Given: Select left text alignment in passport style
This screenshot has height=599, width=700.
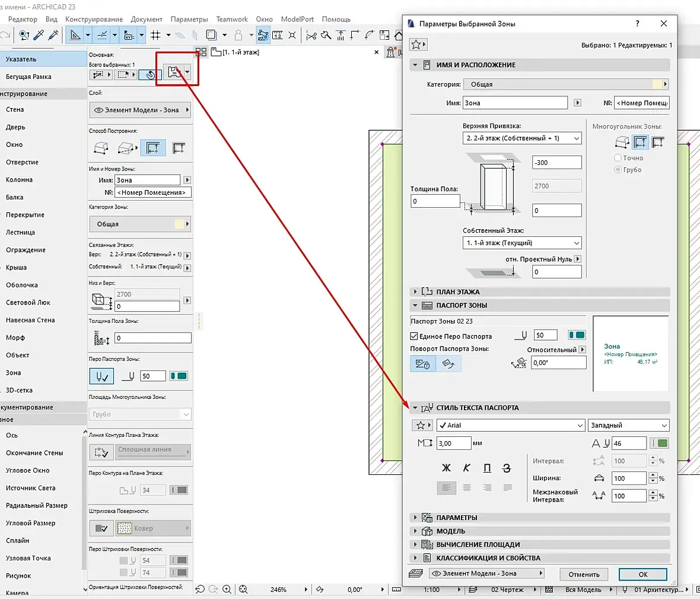Looking at the screenshot, I should click(x=447, y=488).
